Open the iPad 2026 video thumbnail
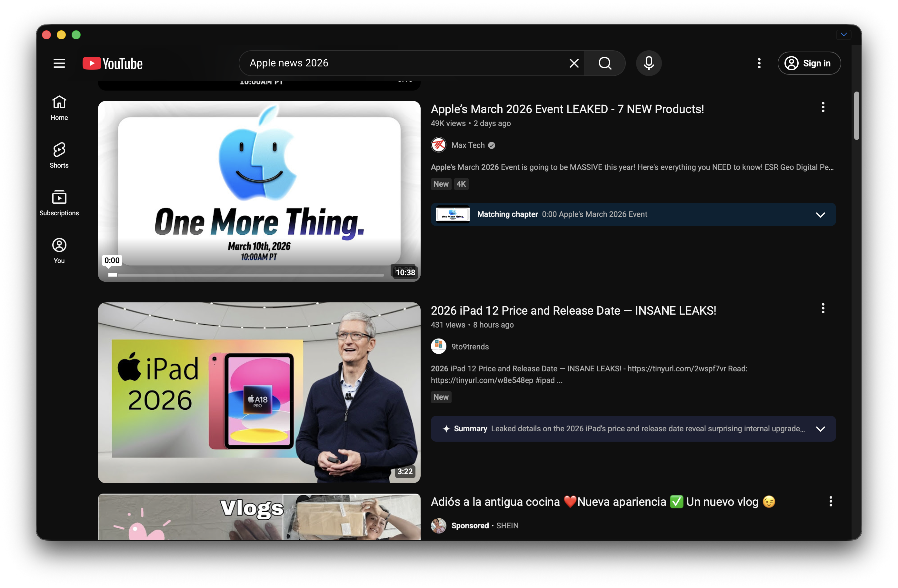 coord(259,393)
